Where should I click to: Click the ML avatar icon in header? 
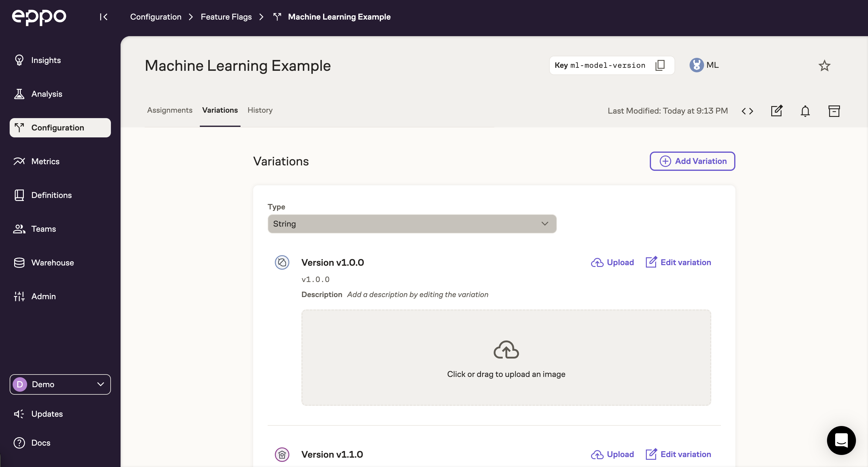[x=697, y=64]
